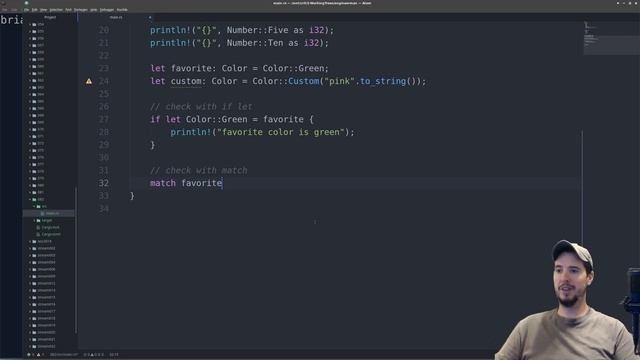Open the Selection menu
Viewport: 640px width, 360px height.
tap(56, 9)
